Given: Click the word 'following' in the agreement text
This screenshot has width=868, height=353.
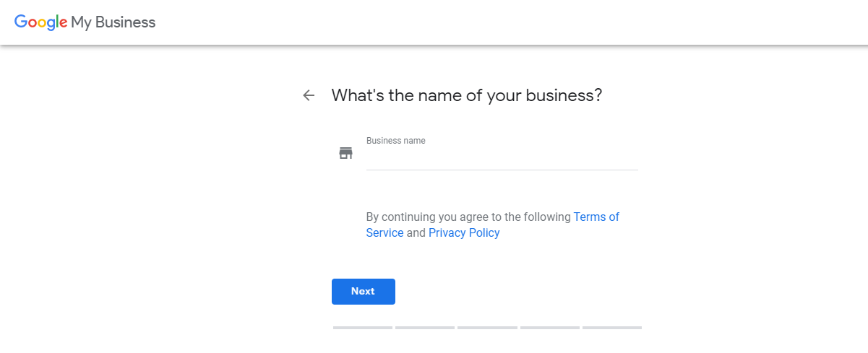Looking at the screenshot, I should tap(546, 217).
